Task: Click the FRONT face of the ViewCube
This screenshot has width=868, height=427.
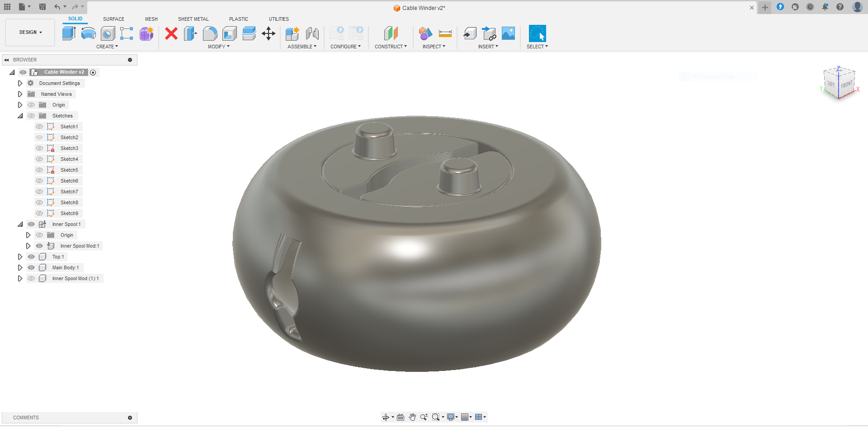Action: [847, 84]
